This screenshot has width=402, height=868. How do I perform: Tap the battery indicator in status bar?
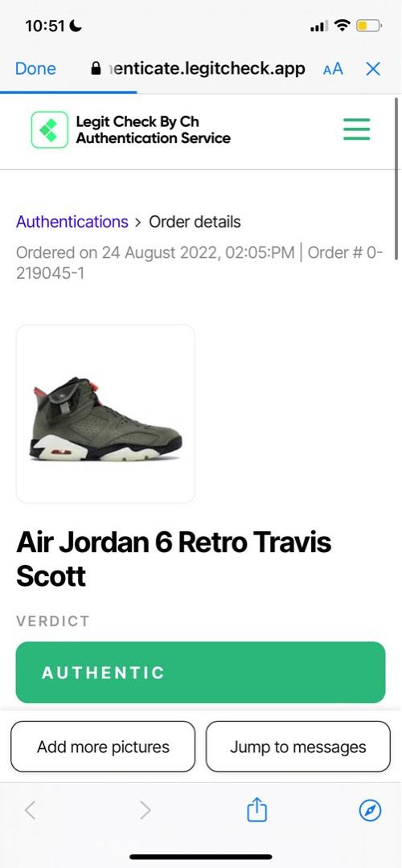(x=367, y=26)
